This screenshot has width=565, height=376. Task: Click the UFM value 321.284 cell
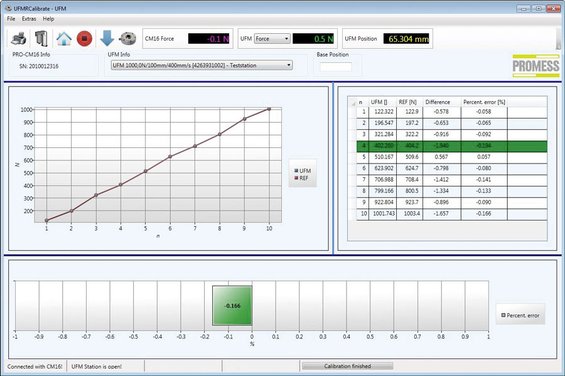[382, 134]
